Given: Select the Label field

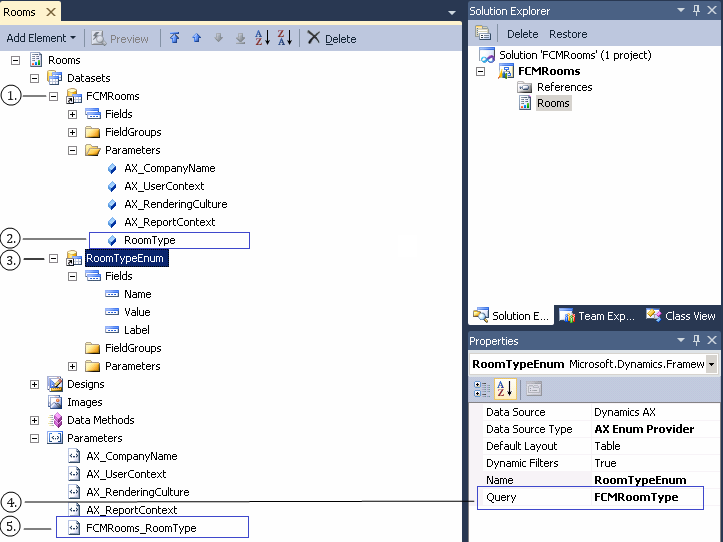Looking at the screenshot, I should click(x=136, y=330).
